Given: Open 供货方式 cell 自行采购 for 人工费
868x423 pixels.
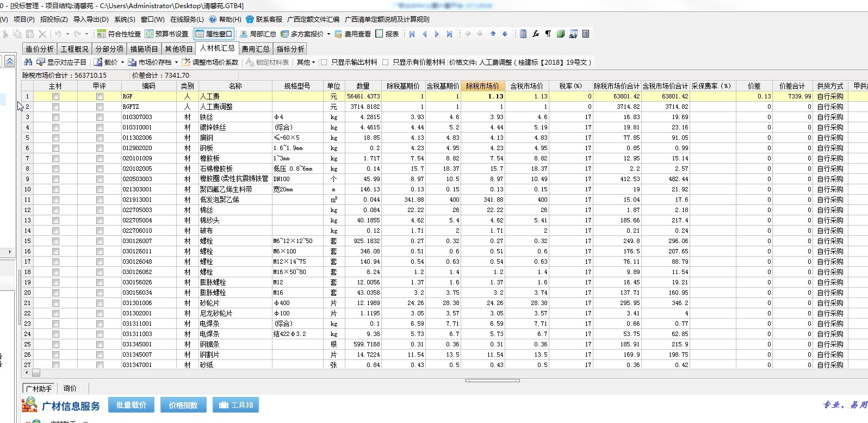Looking at the screenshot, I should click(830, 96).
